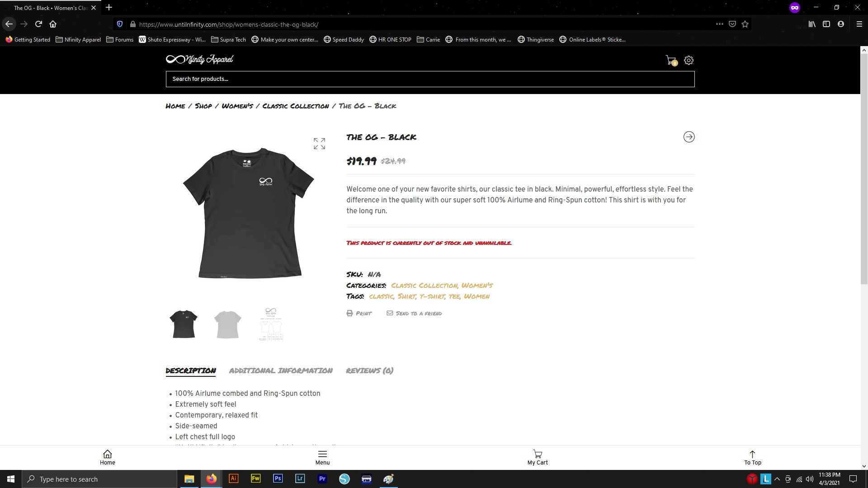The image size is (868, 488).
Task: Select gray shirt back thumbnail
Action: [227, 324]
